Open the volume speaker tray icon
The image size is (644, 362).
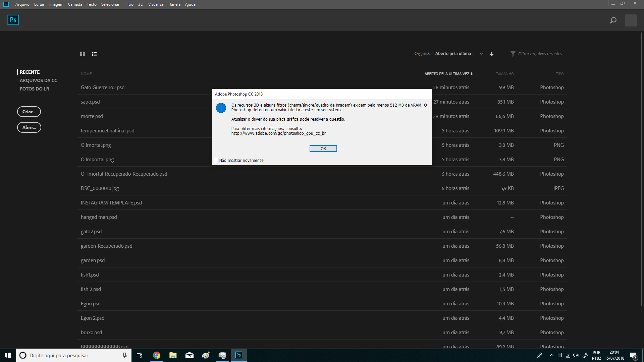(x=576, y=355)
